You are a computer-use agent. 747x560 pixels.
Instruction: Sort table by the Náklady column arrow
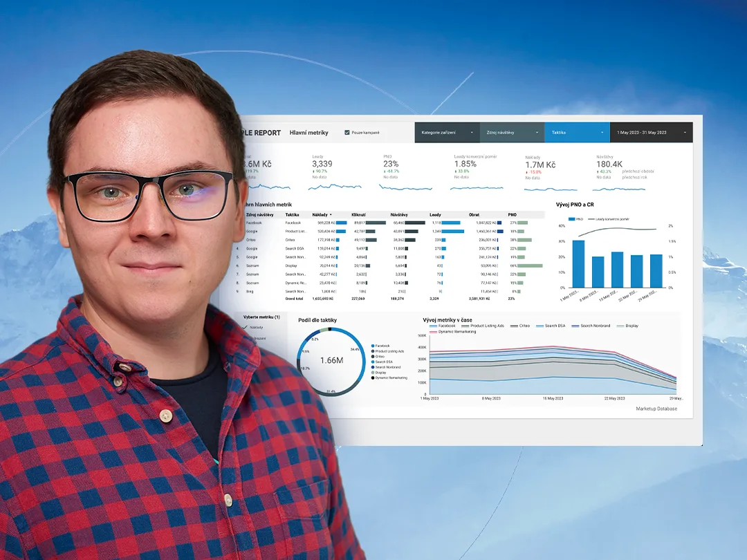pos(331,215)
